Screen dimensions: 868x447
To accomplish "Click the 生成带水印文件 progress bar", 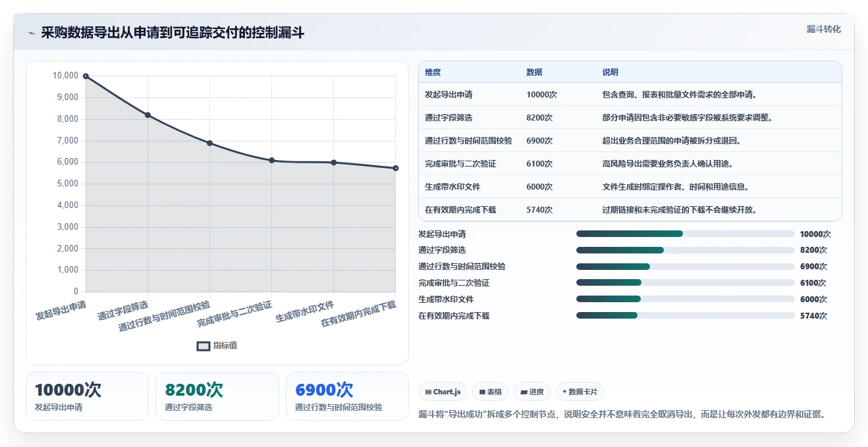I will [x=685, y=299].
